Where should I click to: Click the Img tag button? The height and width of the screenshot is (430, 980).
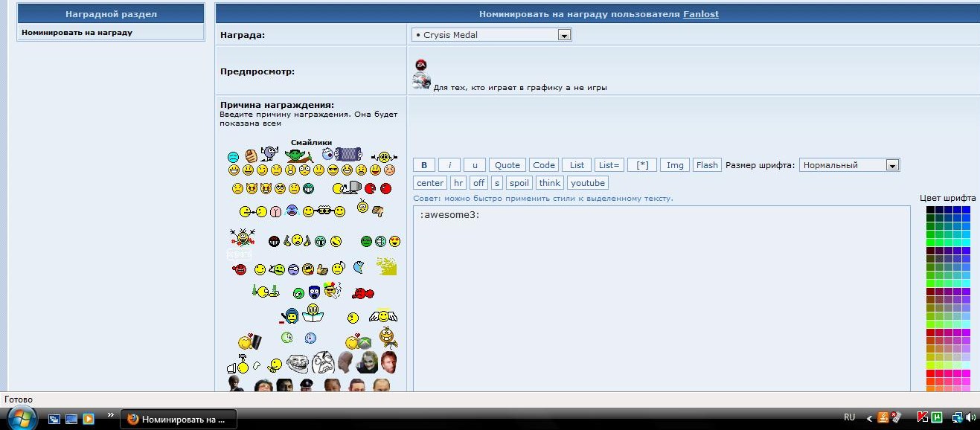[x=675, y=165]
